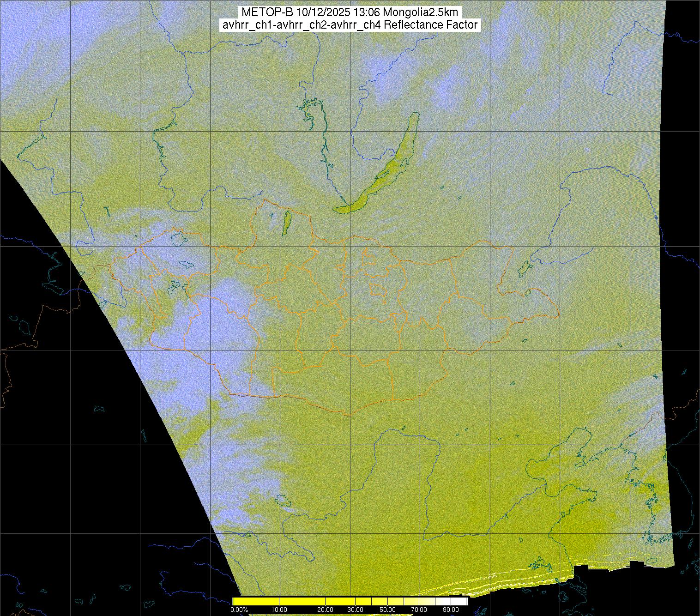
Task: Click the white end of the colorbar
Action: click(459, 601)
